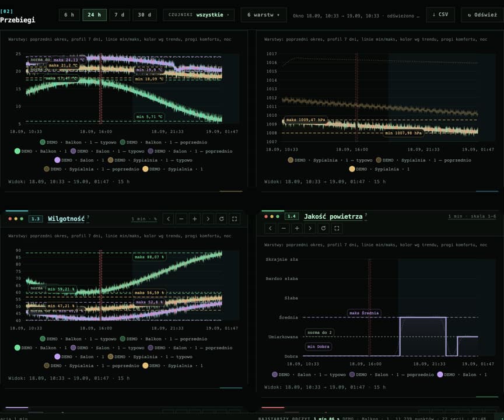Toggle 'Salon · 1 — poprzednio' in the temperature legend
The width and height of the screenshot is (504, 420).
[x=190, y=151]
